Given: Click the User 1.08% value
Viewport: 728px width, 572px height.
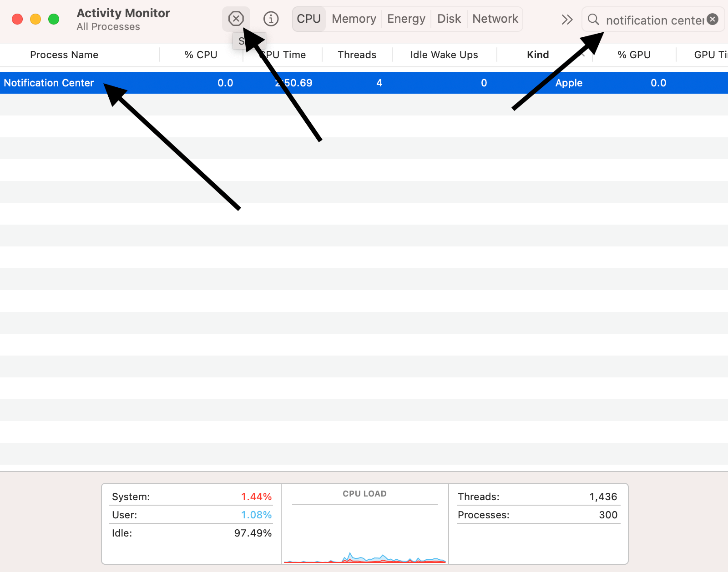Looking at the screenshot, I should [256, 515].
